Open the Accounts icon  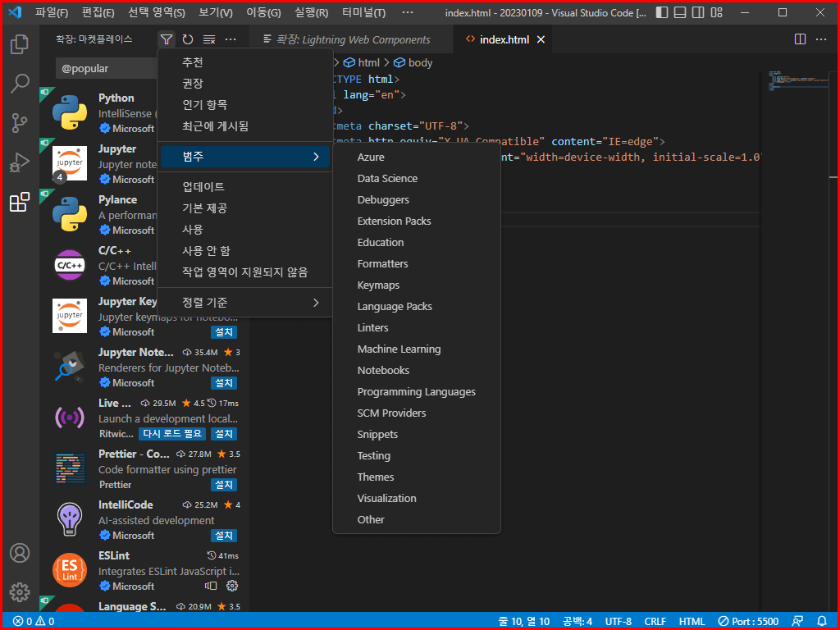point(20,553)
